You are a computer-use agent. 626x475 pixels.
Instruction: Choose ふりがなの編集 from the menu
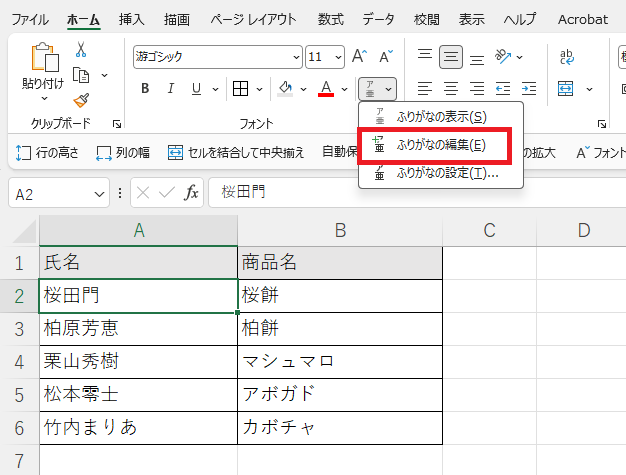(x=440, y=146)
